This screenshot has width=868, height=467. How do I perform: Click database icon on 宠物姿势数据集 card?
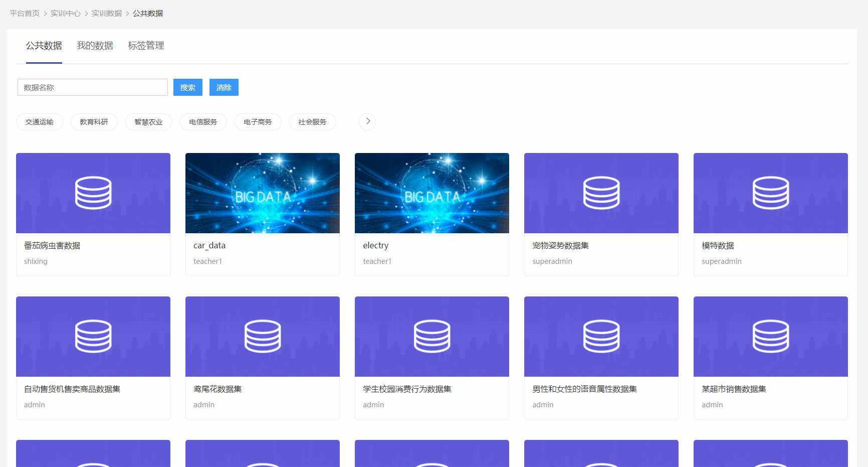(x=601, y=193)
